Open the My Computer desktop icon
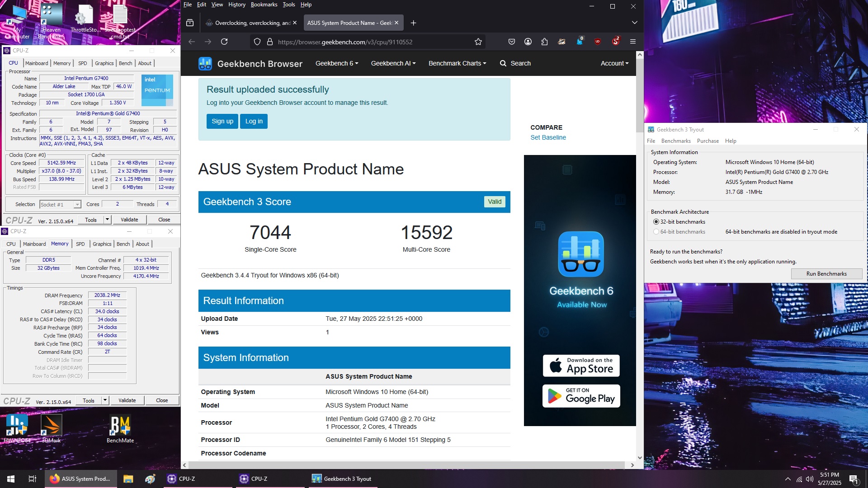 coord(17,22)
